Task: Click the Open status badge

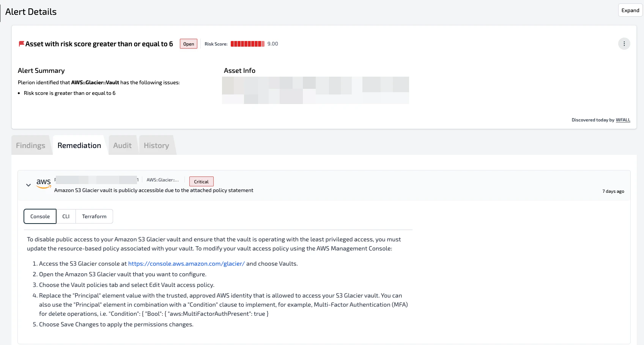Action: pos(189,44)
